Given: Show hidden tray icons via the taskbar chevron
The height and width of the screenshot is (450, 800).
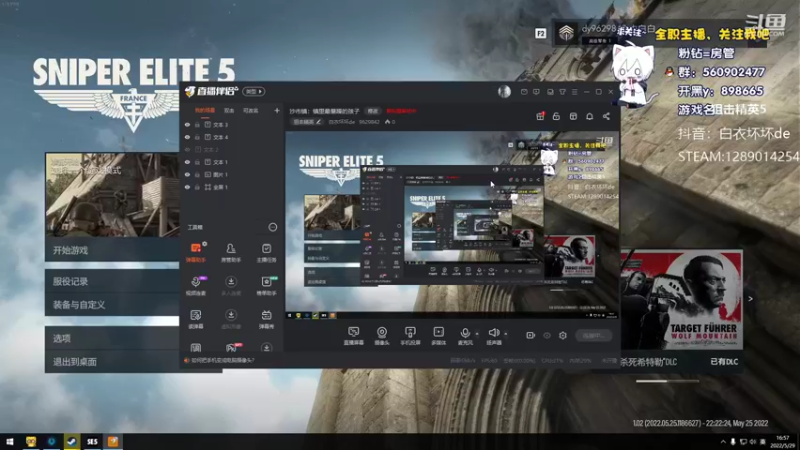Looking at the screenshot, I should coord(722,441).
